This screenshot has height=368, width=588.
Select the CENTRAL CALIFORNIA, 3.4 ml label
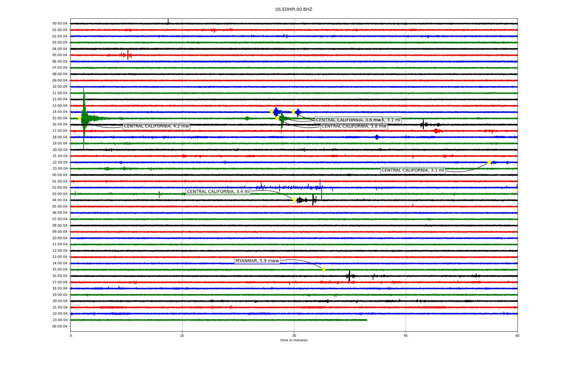(x=218, y=192)
